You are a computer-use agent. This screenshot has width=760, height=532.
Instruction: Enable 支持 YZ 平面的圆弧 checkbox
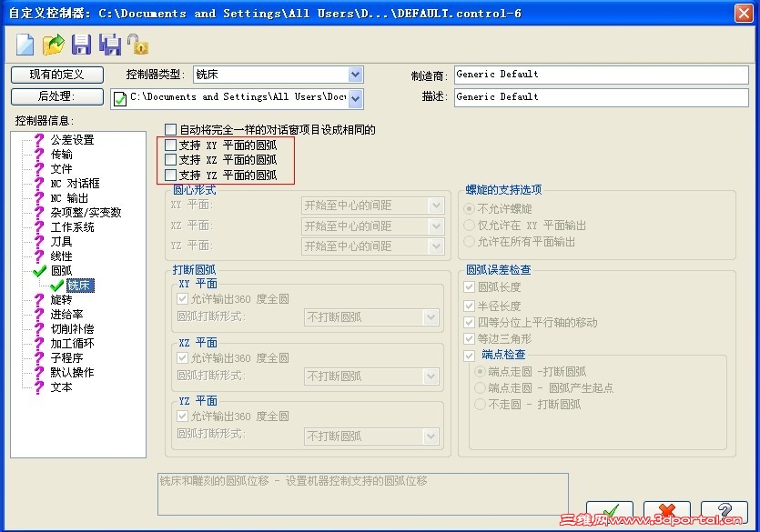pyautogui.click(x=170, y=175)
